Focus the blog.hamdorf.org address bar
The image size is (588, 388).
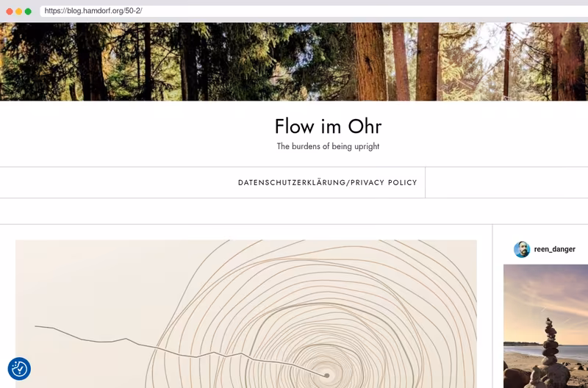(x=314, y=11)
